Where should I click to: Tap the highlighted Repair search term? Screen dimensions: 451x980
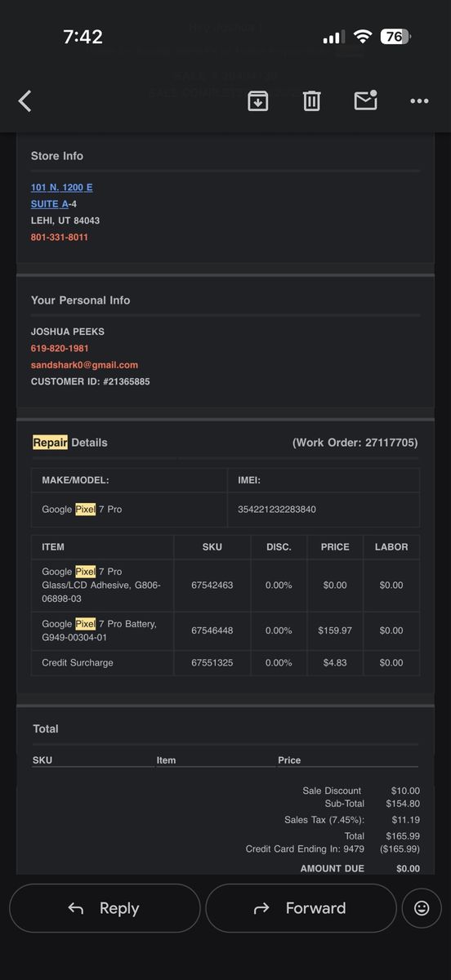coord(50,443)
